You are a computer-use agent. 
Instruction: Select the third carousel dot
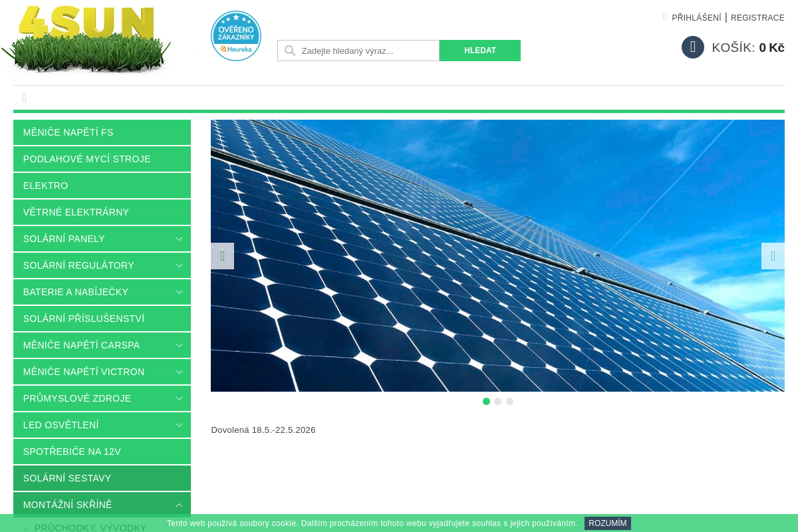(509, 402)
